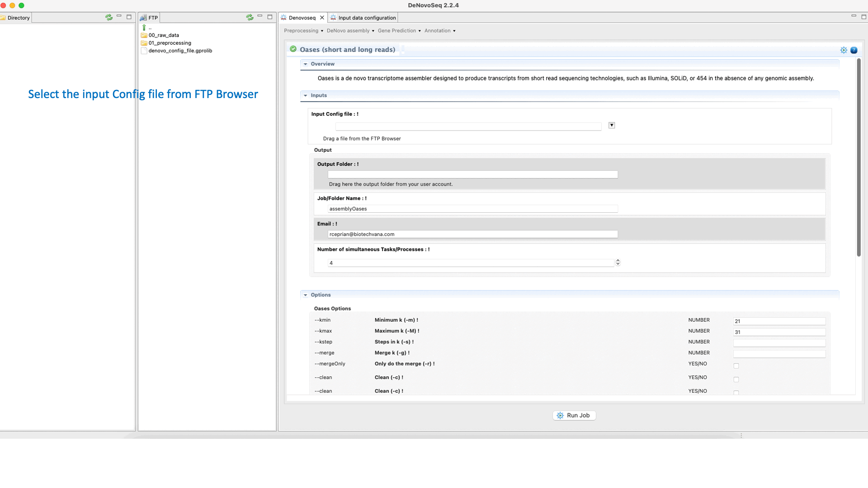Open the 00_raw_data folder
868x488 pixels.
pyautogui.click(x=163, y=35)
